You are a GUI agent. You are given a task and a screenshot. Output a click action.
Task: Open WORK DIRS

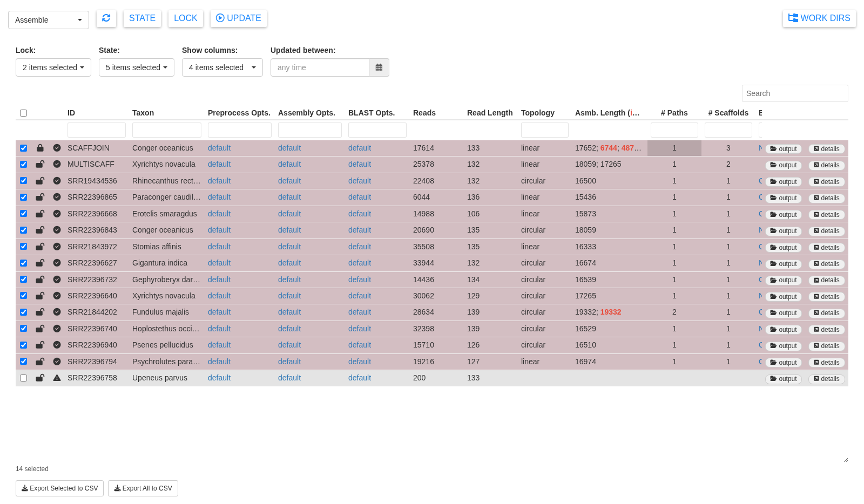click(x=819, y=18)
